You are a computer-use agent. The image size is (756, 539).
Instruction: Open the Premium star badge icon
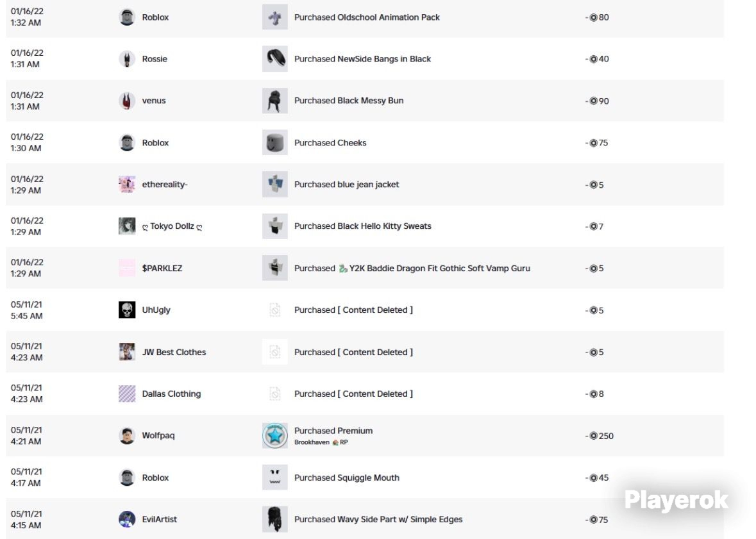(x=275, y=436)
